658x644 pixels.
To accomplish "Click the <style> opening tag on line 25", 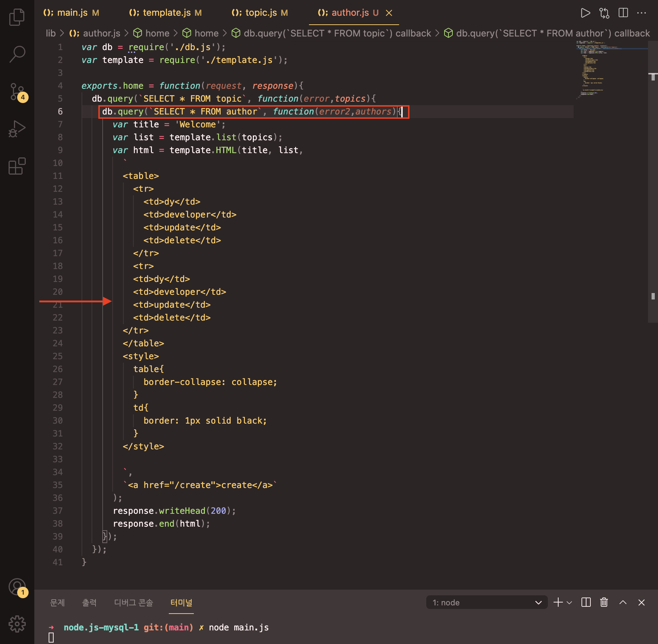I will tap(141, 356).
